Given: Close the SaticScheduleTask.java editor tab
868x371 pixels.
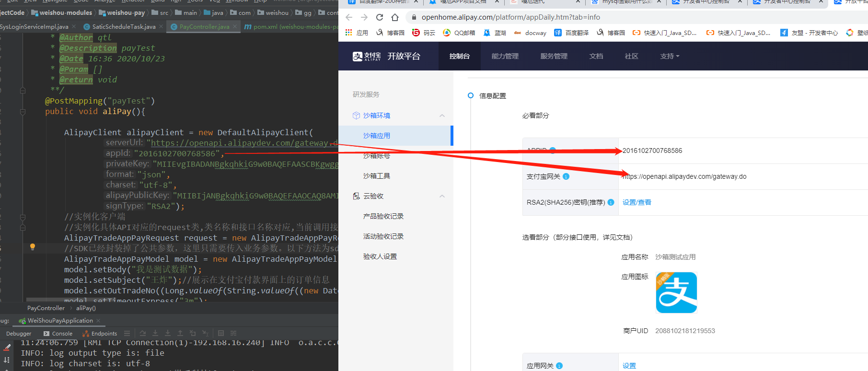Looking at the screenshot, I should pos(161,27).
